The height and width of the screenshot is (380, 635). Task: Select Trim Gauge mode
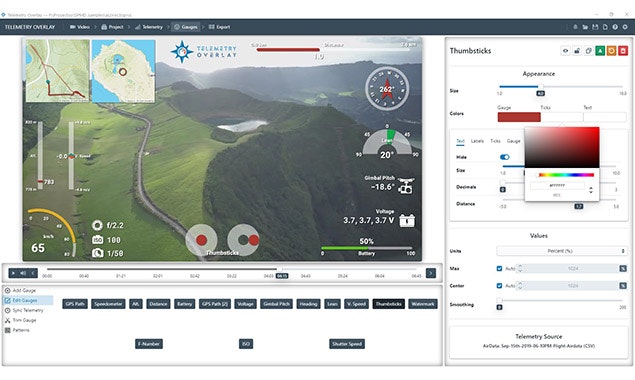[20, 320]
